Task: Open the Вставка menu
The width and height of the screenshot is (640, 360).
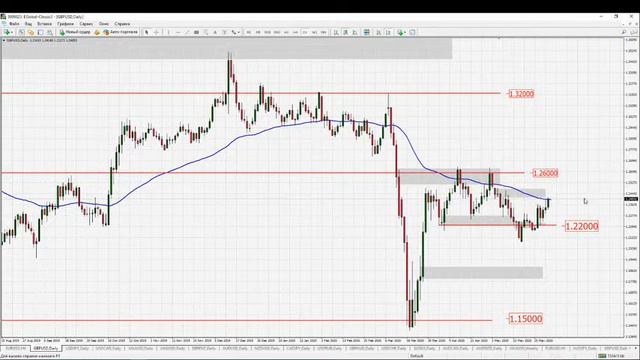Action: pyautogui.click(x=44, y=24)
